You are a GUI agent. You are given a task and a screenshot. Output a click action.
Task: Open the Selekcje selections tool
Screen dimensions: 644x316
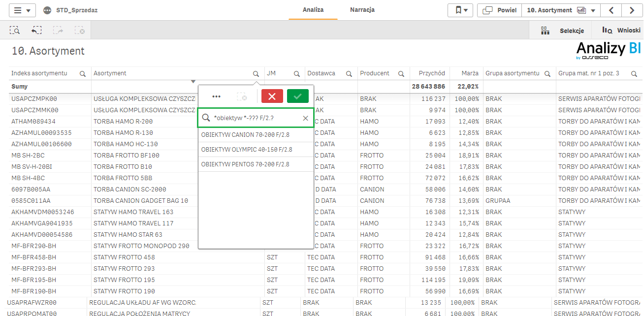(562, 31)
